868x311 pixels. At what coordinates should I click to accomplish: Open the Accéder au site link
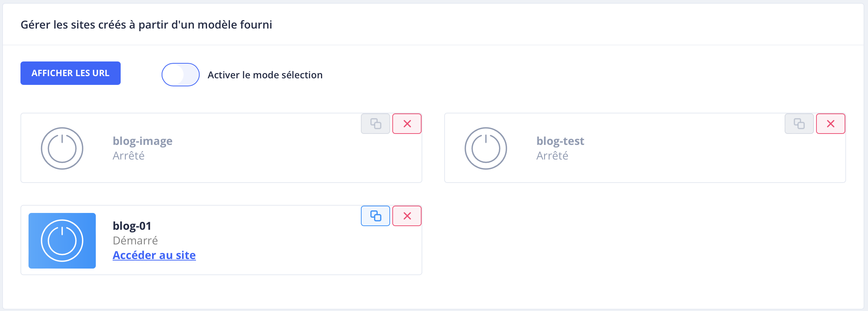(x=154, y=255)
